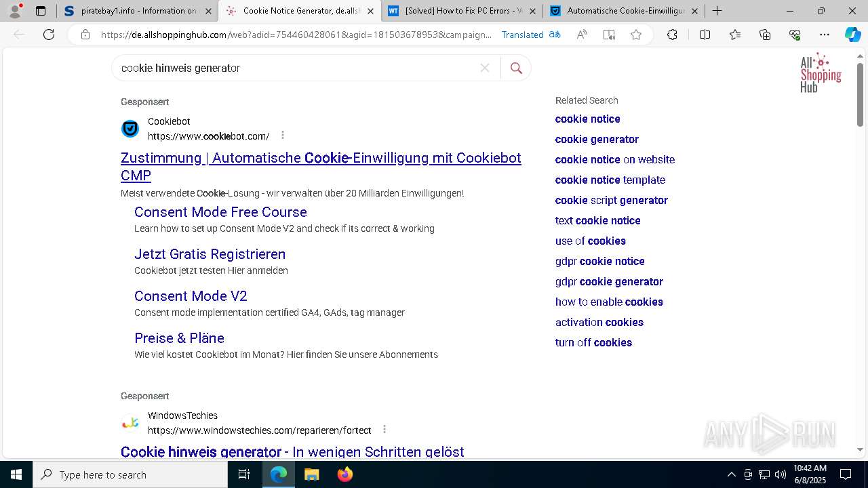Select related search turn off cookies

pos(593,342)
